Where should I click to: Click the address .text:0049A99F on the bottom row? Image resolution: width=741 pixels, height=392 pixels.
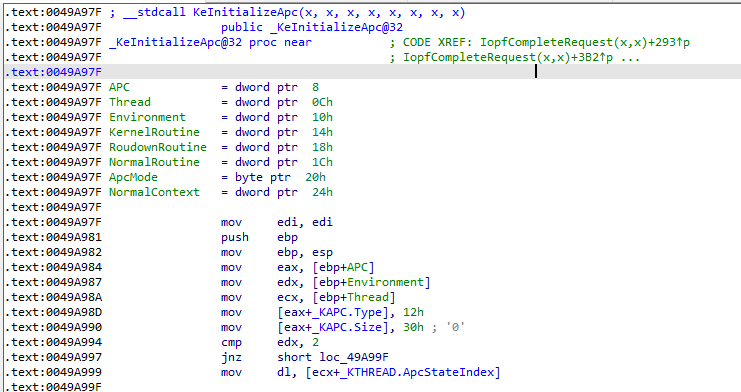pyautogui.click(x=53, y=387)
